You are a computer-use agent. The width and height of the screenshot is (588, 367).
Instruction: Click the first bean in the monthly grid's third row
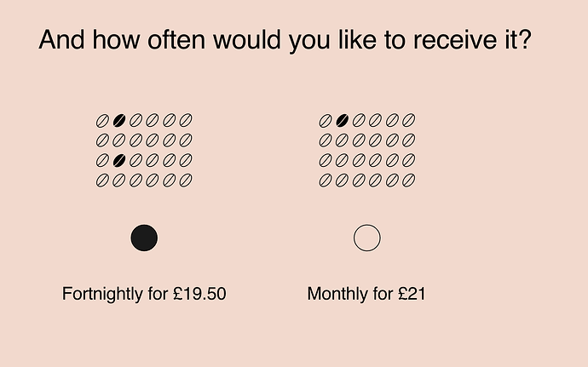(x=326, y=160)
